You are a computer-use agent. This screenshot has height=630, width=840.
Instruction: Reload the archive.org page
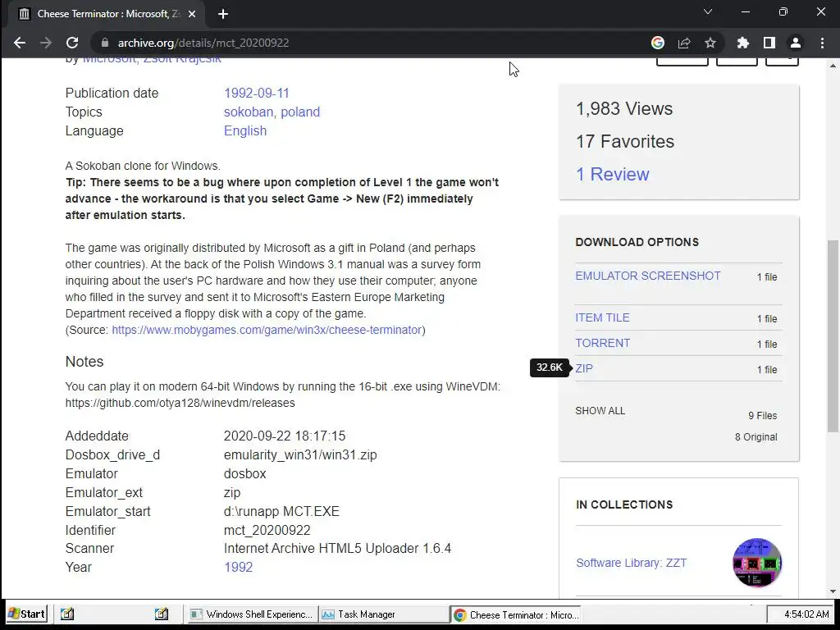tap(72, 43)
